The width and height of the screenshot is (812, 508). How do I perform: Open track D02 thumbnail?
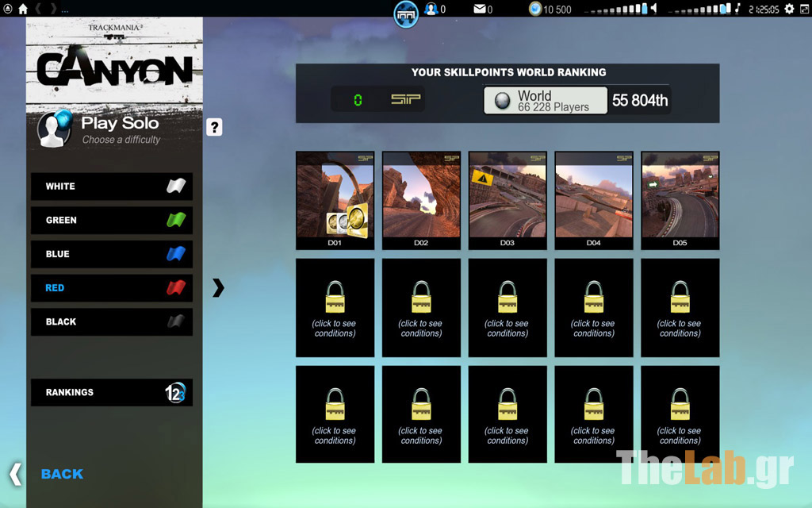click(422, 201)
